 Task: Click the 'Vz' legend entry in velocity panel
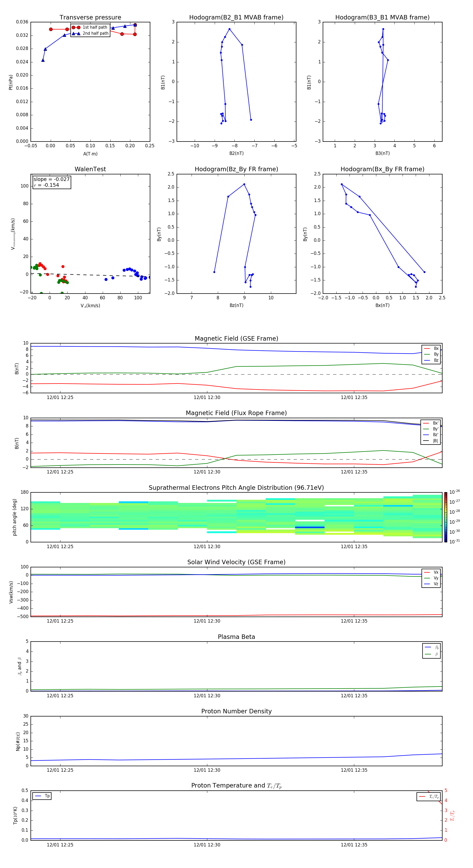(431, 584)
